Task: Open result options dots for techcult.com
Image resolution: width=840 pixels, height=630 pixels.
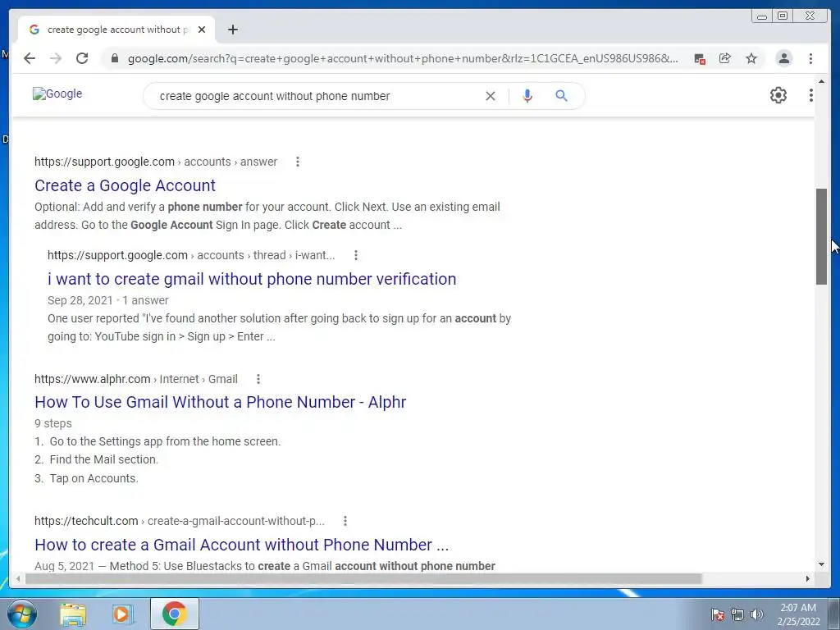Action: point(345,521)
